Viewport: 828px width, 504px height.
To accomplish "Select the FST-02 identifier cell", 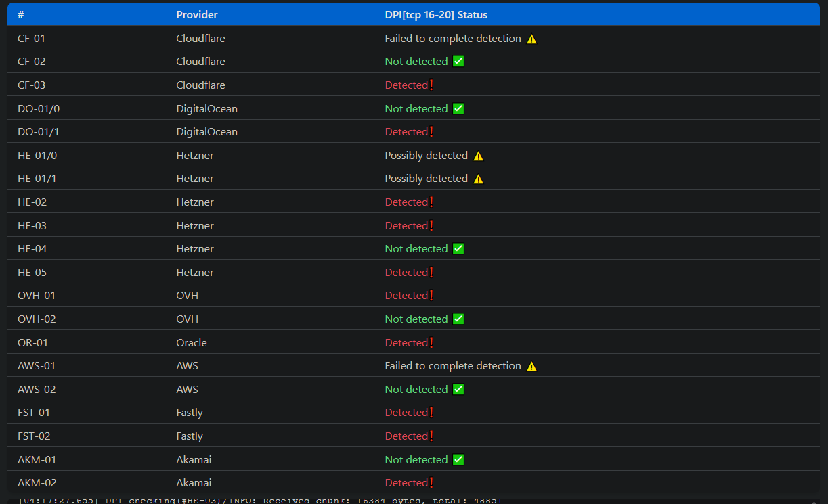I will 34,436.
